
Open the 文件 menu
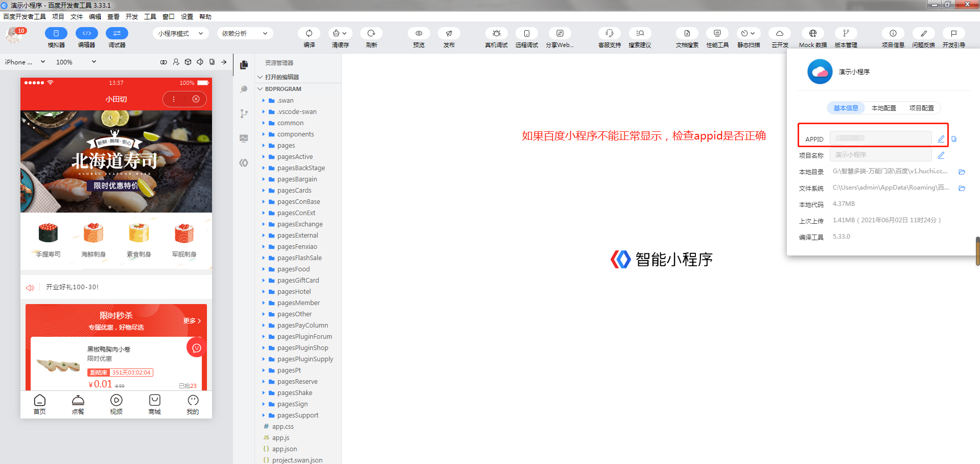click(77, 17)
